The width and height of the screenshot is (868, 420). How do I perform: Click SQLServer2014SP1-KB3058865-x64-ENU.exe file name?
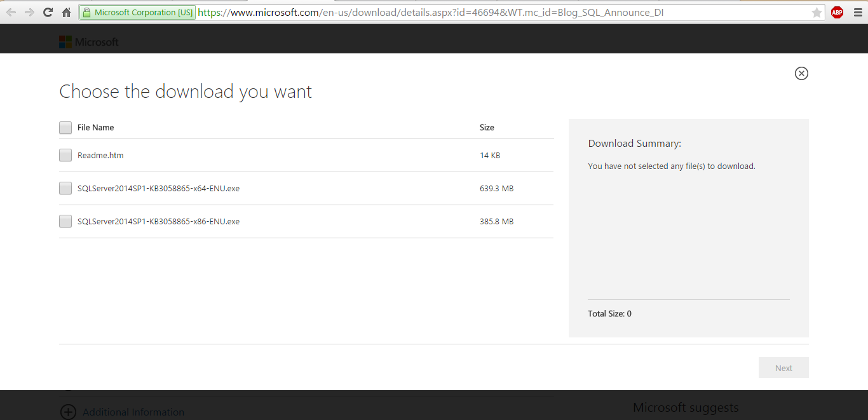click(x=158, y=188)
